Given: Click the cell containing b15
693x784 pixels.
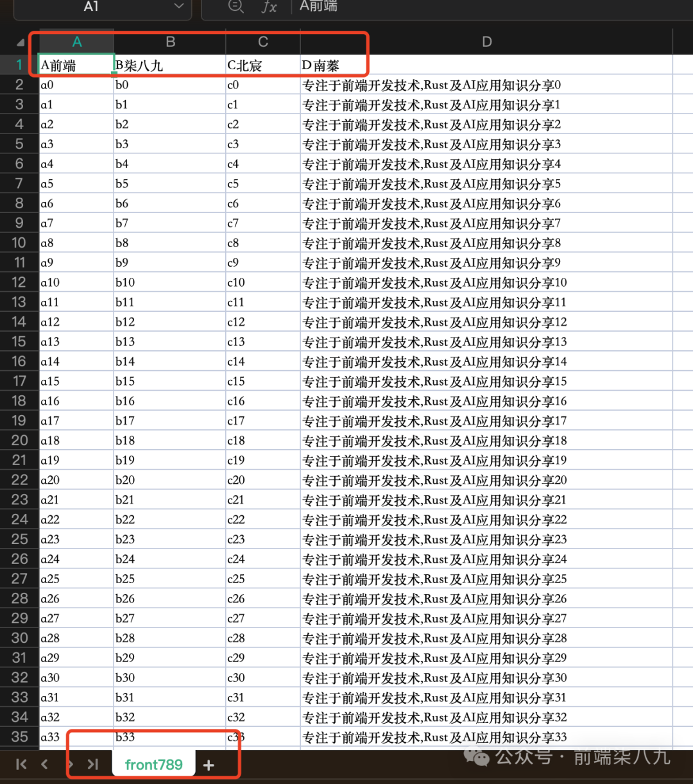Looking at the screenshot, I should click(x=169, y=381).
